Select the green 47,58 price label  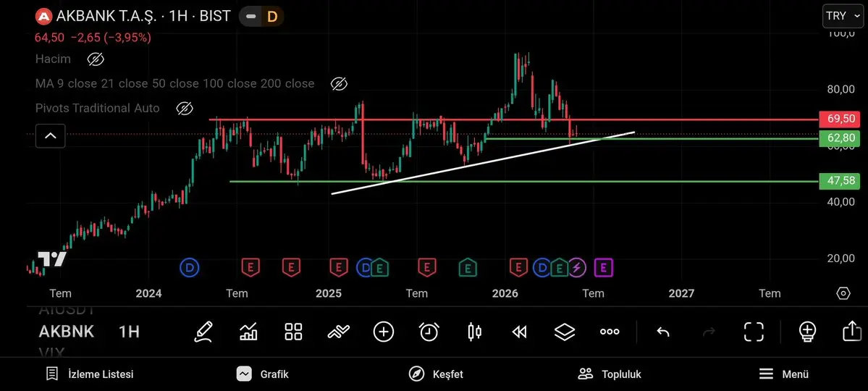[841, 181]
